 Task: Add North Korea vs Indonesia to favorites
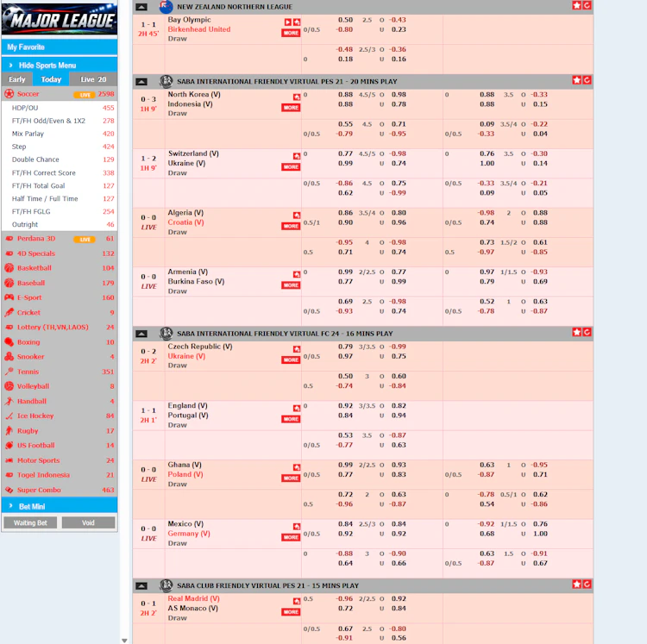tap(297, 97)
